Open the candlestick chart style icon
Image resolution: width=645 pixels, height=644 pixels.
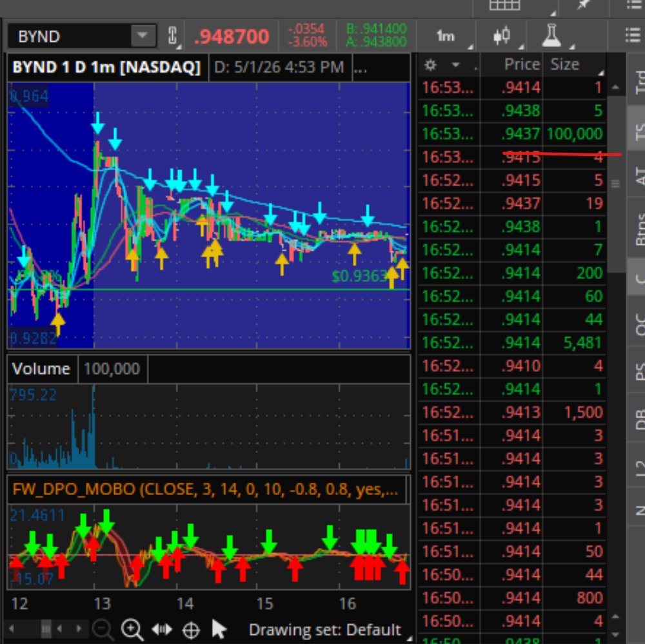pos(502,36)
